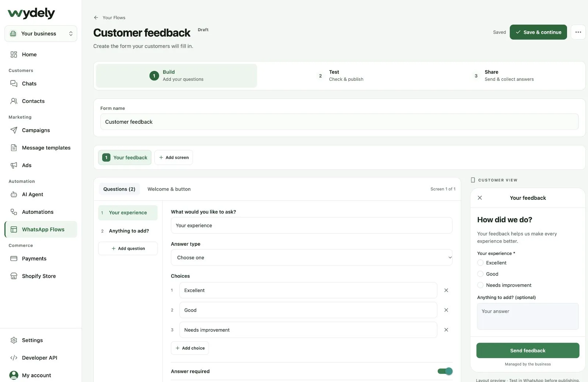The image size is (588, 382).
Task: Click the back arrow to Your Flows
Action: click(96, 18)
